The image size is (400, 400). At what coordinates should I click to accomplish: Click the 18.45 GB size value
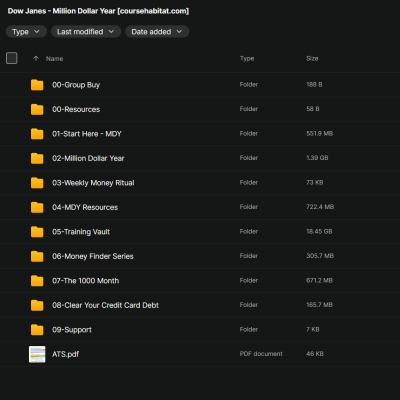pyautogui.click(x=319, y=232)
